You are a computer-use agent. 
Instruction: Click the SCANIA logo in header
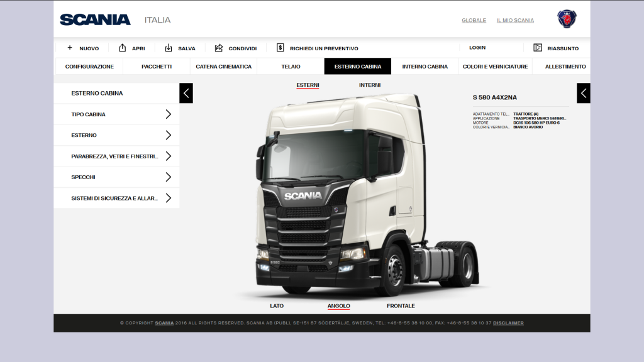96,19
